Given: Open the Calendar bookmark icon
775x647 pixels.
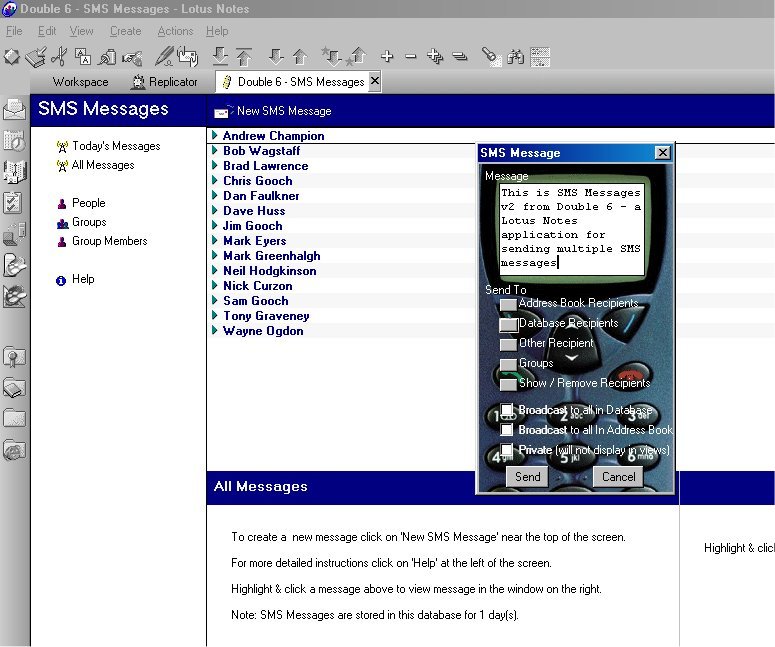Looking at the screenshot, I should click(14, 141).
